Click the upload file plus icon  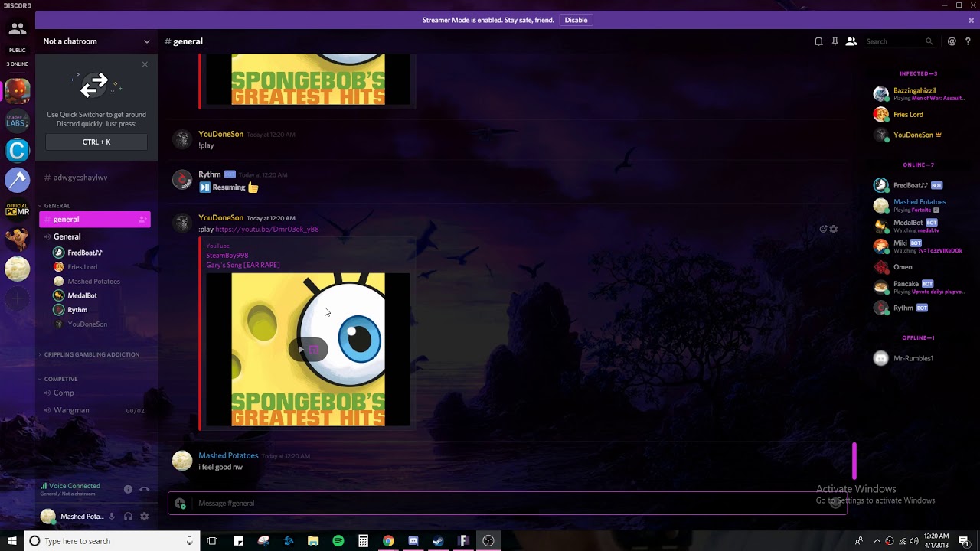(x=180, y=503)
